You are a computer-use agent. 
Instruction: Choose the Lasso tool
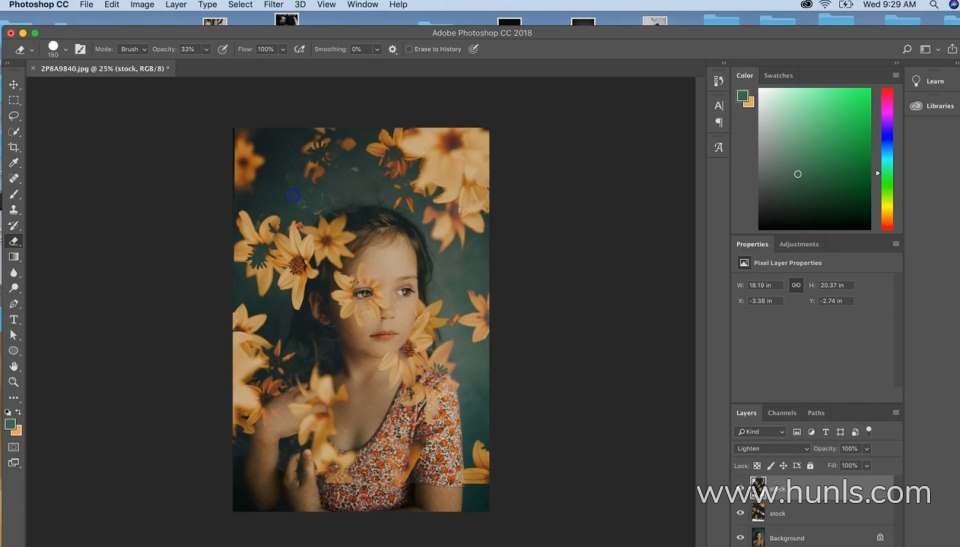[14, 115]
